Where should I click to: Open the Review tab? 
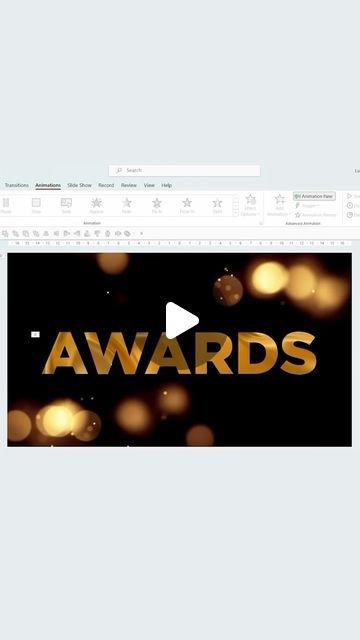[x=129, y=185]
